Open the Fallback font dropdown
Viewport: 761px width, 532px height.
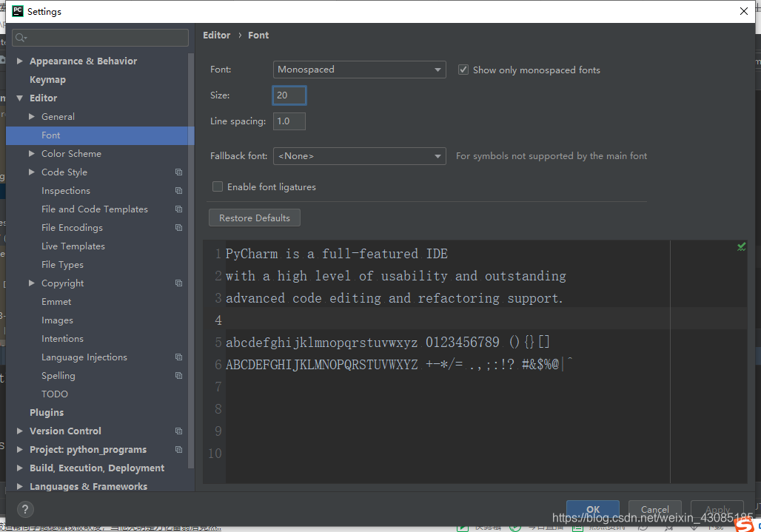point(359,156)
